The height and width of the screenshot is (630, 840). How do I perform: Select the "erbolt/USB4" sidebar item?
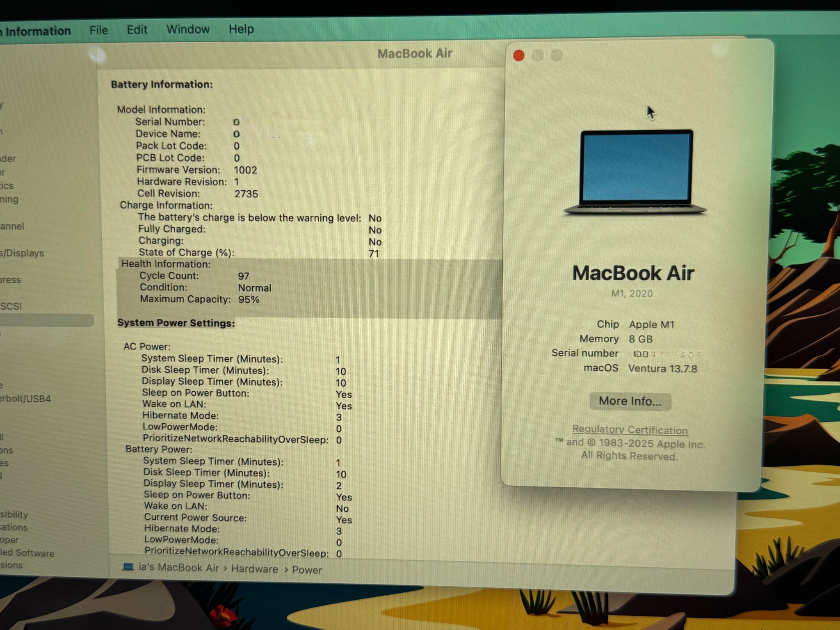[x=25, y=399]
